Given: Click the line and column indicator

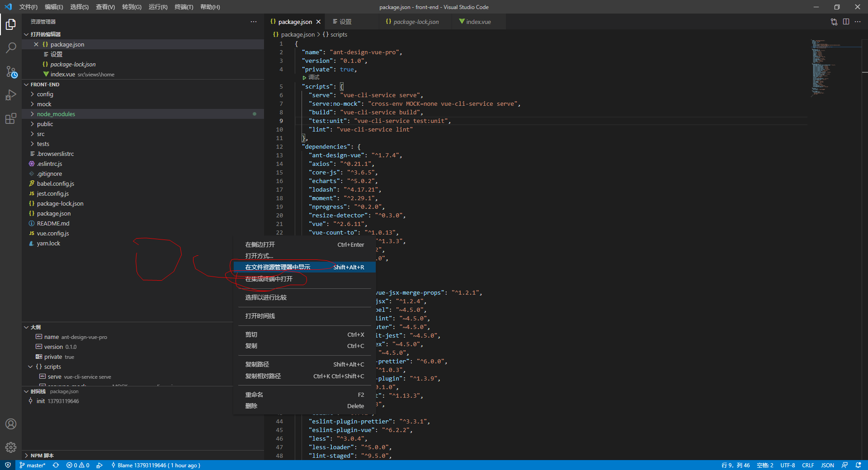Looking at the screenshot, I should (x=736, y=465).
